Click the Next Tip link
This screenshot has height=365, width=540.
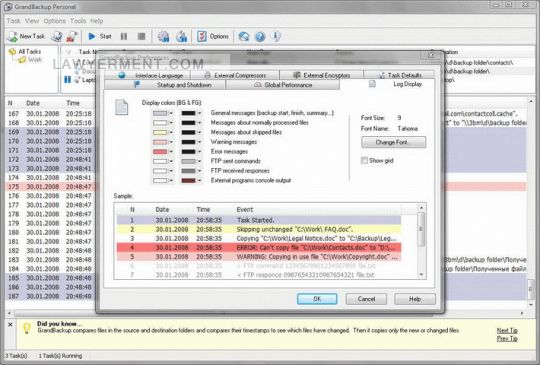tap(507, 331)
